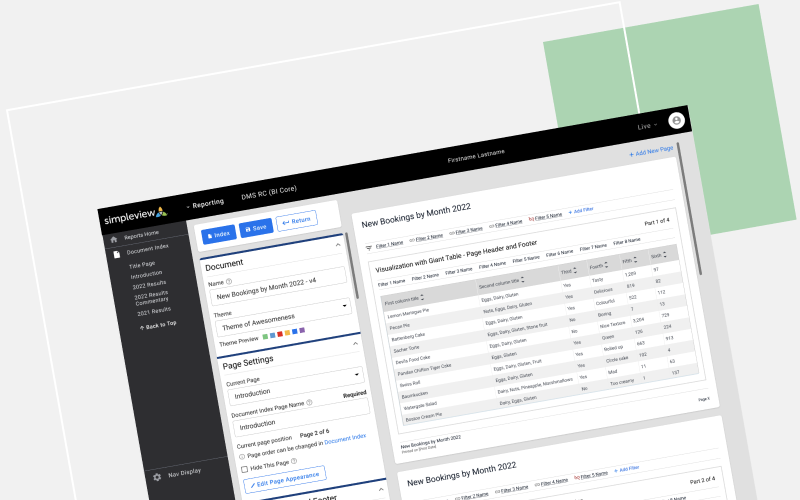The width and height of the screenshot is (800, 500).
Task: Sort by First column title arrows
Action: 421,298
